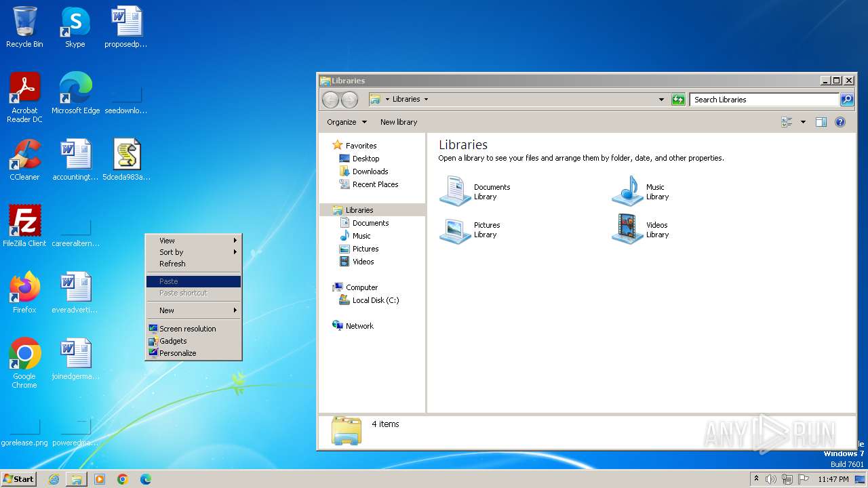This screenshot has height=488, width=868.
Task: Show hidden tray icons arrow
Action: click(x=756, y=479)
